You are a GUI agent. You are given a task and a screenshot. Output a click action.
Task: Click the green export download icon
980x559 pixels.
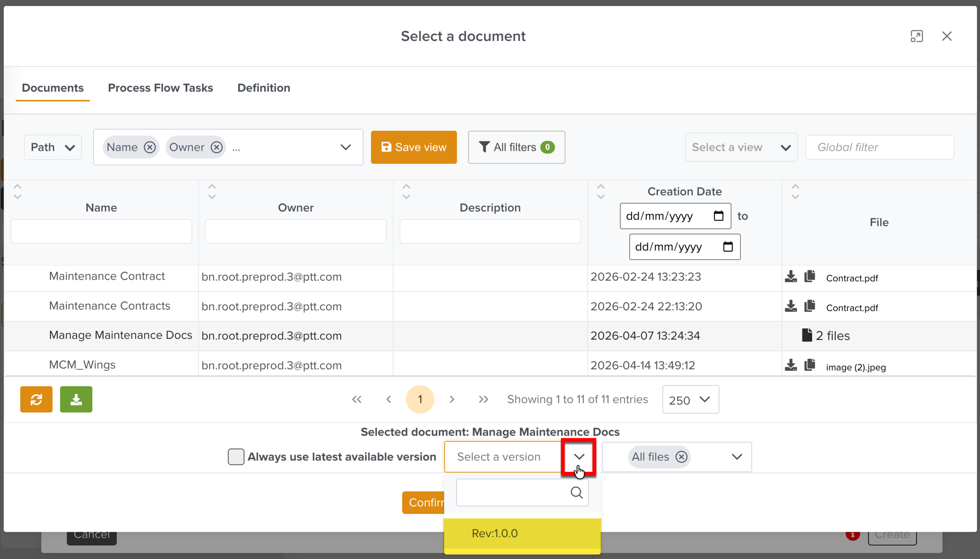[x=76, y=399]
